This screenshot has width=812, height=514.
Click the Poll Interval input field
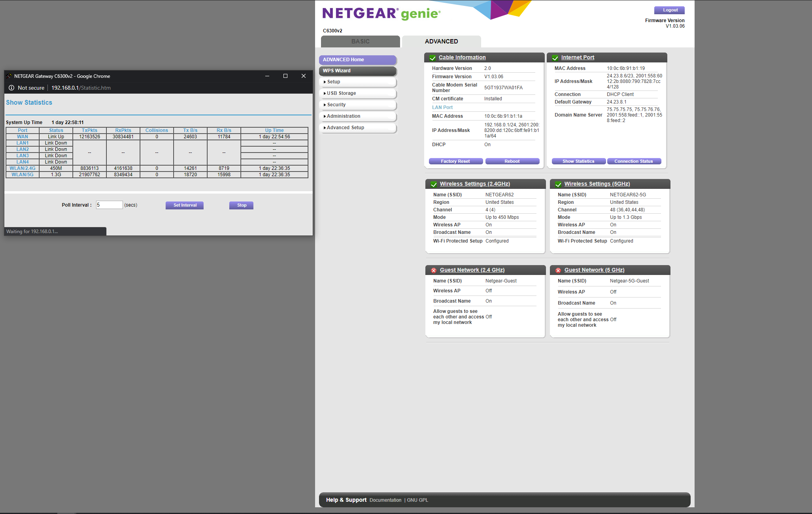click(x=109, y=205)
